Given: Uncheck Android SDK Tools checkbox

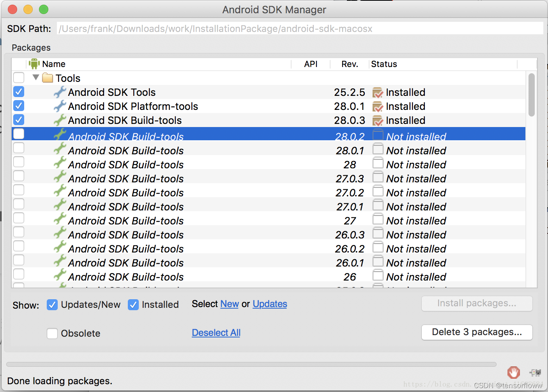Looking at the screenshot, I should point(19,92).
